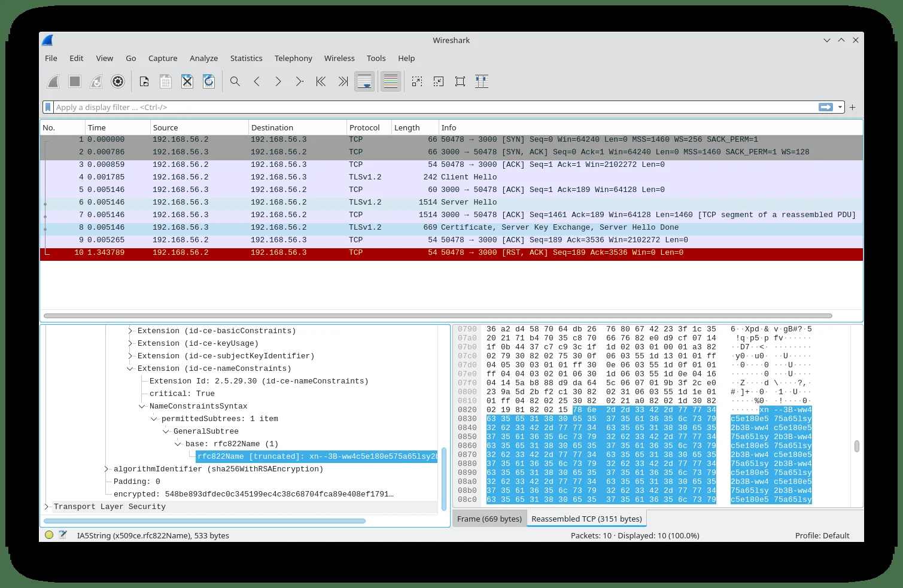Stop the running capture square icon

75,81
